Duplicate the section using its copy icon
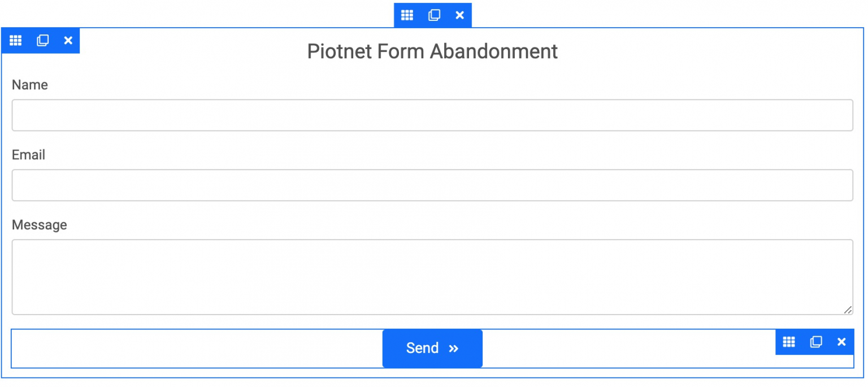This screenshot has height=387, width=868. pos(433,15)
